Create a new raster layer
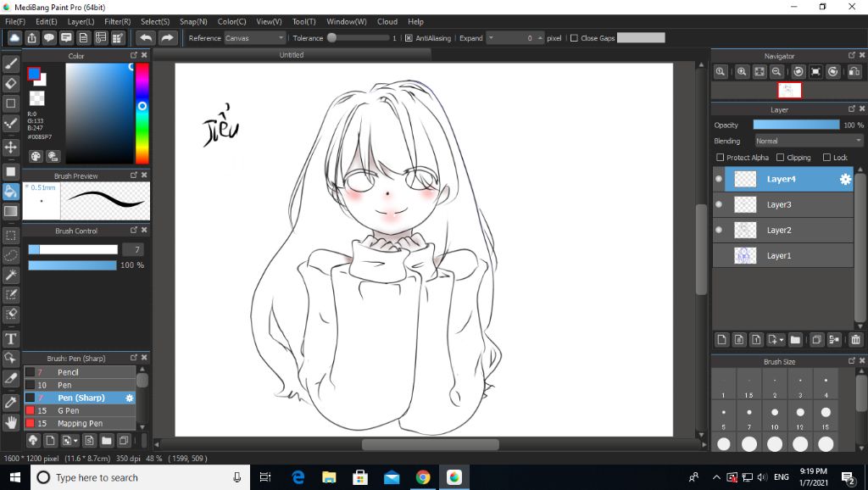The image size is (868, 490). tap(721, 339)
